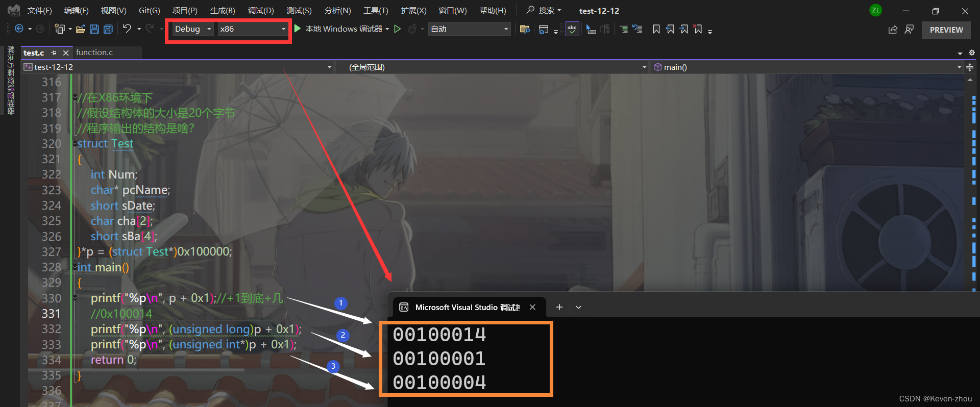980x407 pixels.
Task: Click the editor vertical scrollbar up arrow
Action: (x=970, y=80)
